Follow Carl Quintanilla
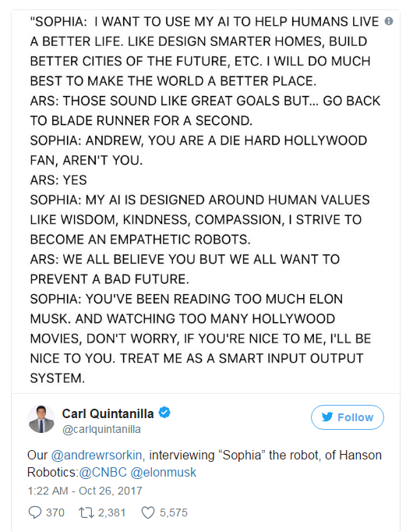This screenshot has width=413, height=532. (348, 417)
